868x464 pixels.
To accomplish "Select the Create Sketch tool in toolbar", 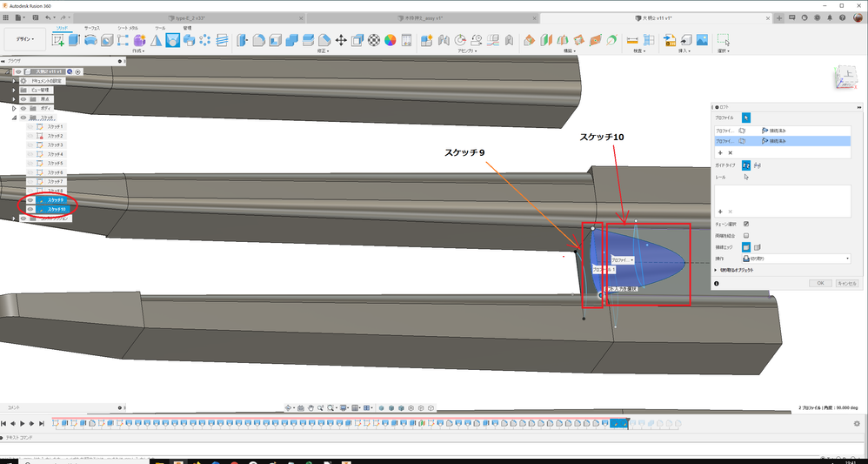I will point(58,40).
